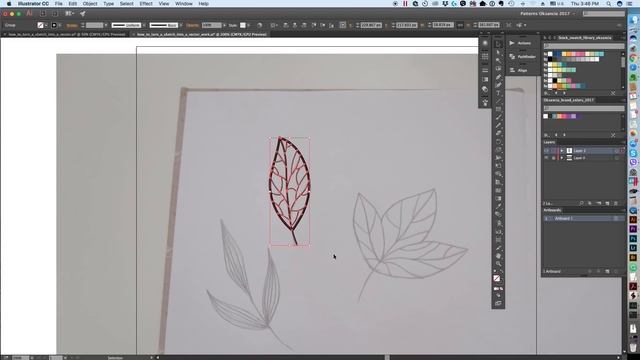Click the Locate Object icon in Layers panel
The width and height of the screenshot is (640, 360).
click(x=582, y=203)
